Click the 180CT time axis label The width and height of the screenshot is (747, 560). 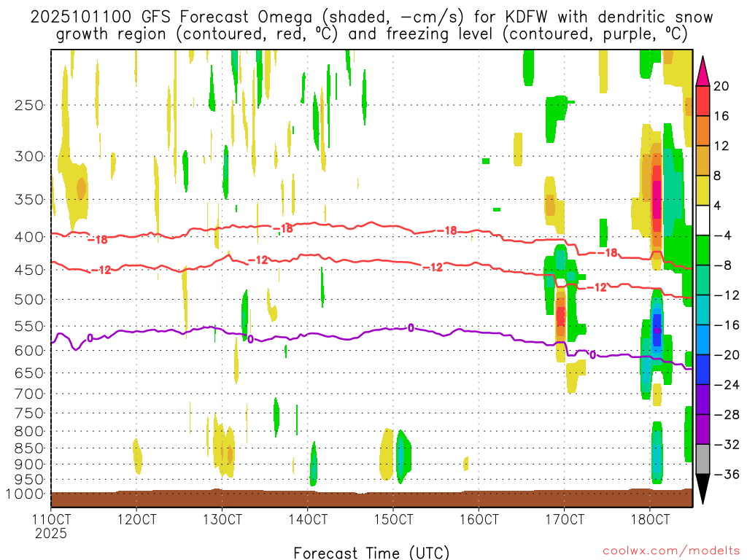[650, 519]
